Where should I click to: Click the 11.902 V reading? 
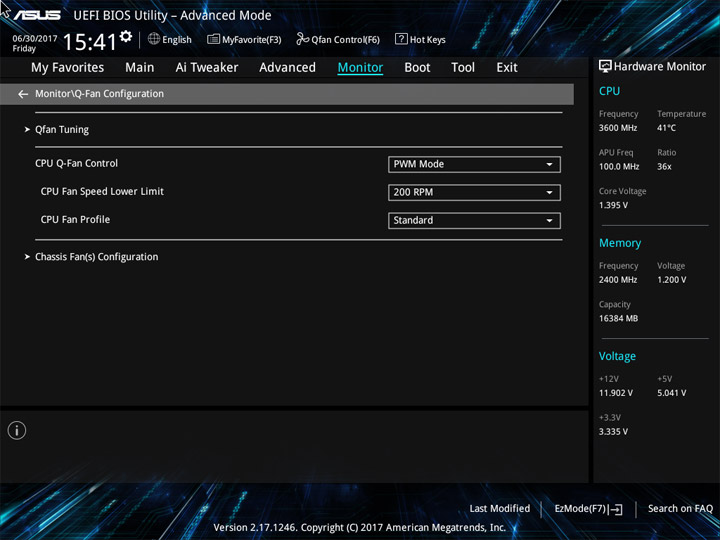tap(616, 393)
